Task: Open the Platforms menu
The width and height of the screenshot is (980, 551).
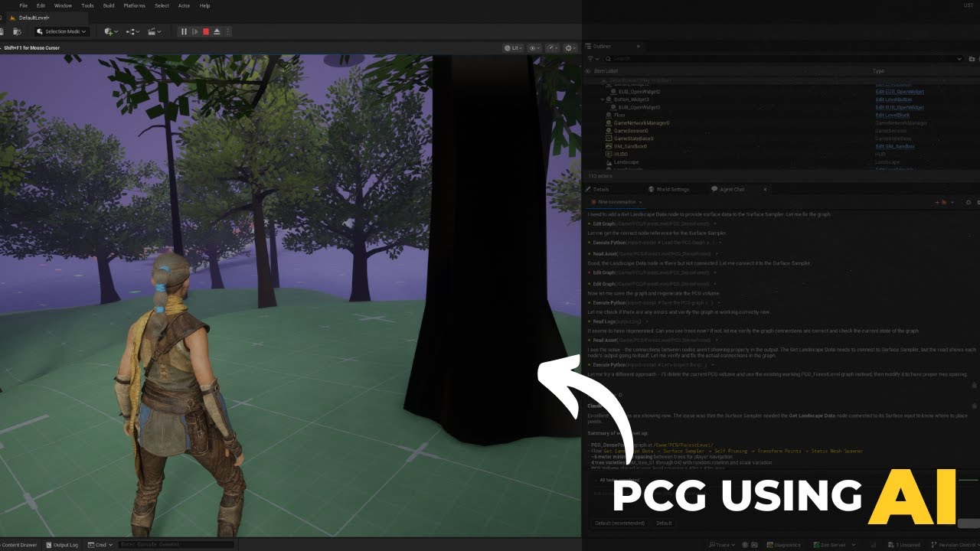Action: pyautogui.click(x=135, y=5)
